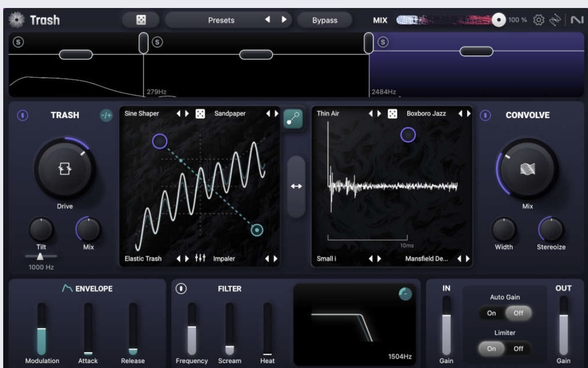
Task: Solo the high band starting at 2484Hz
Action: pyautogui.click(x=383, y=42)
